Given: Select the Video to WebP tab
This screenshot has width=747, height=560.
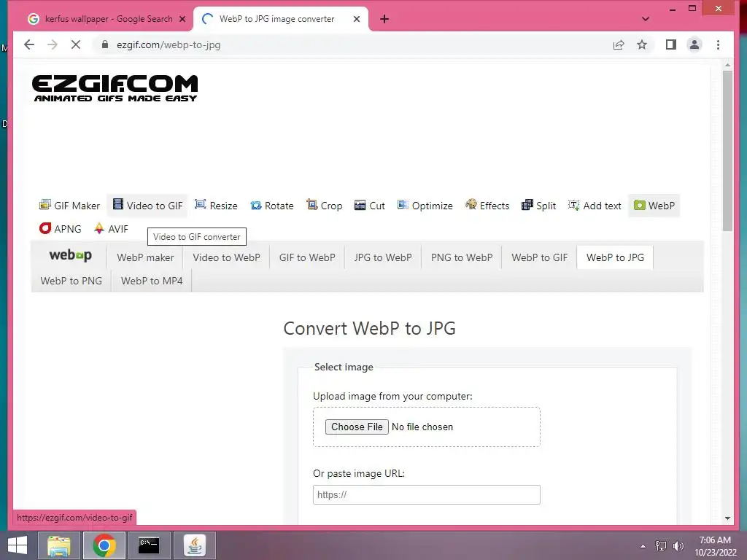Looking at the screenshot, I should (x=226, y=257).
